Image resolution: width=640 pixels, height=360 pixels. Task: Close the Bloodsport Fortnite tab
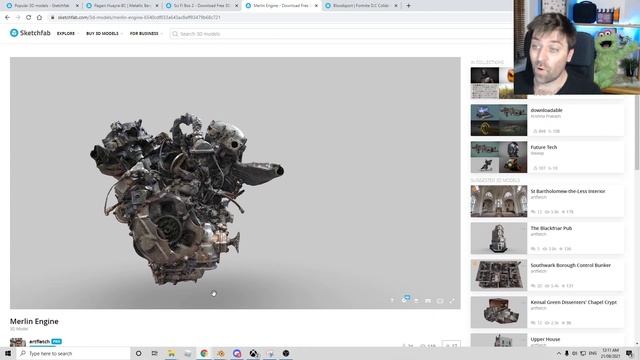(x=396, y=6)
